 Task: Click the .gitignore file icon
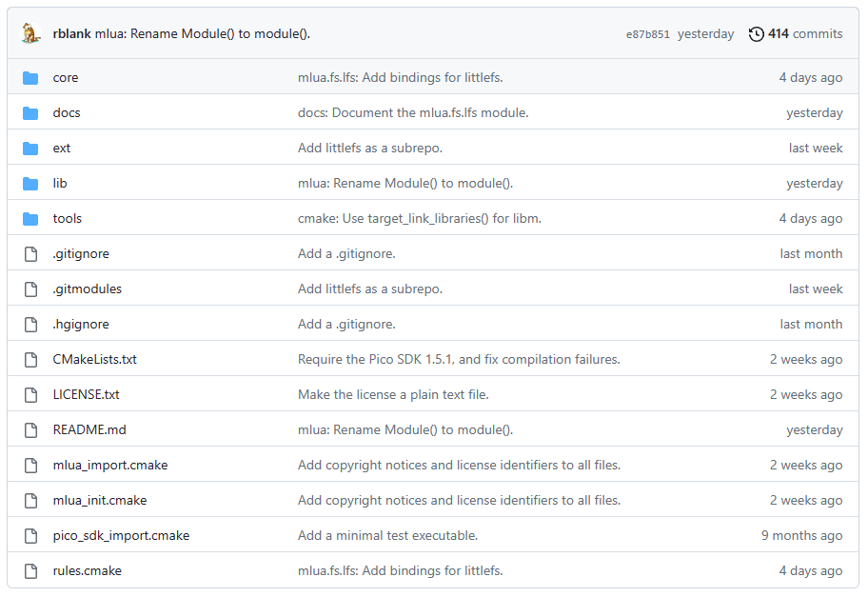click(31, 254)
